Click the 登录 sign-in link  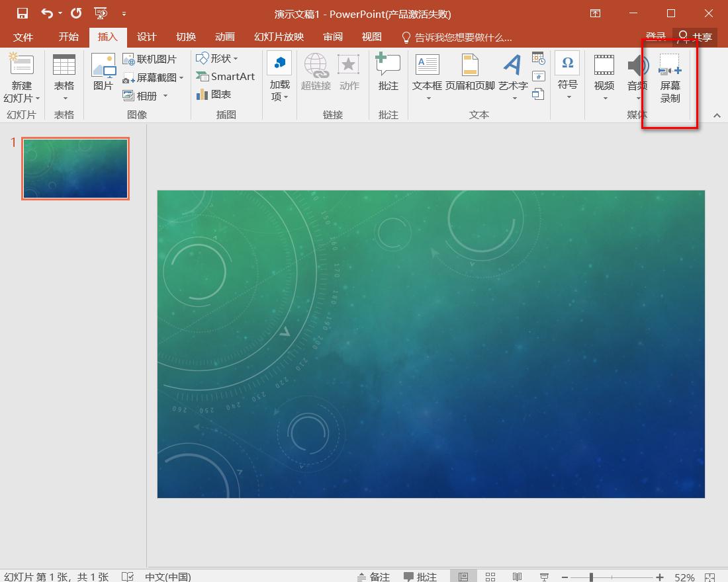pyautogui.click(x=655, y=37)
